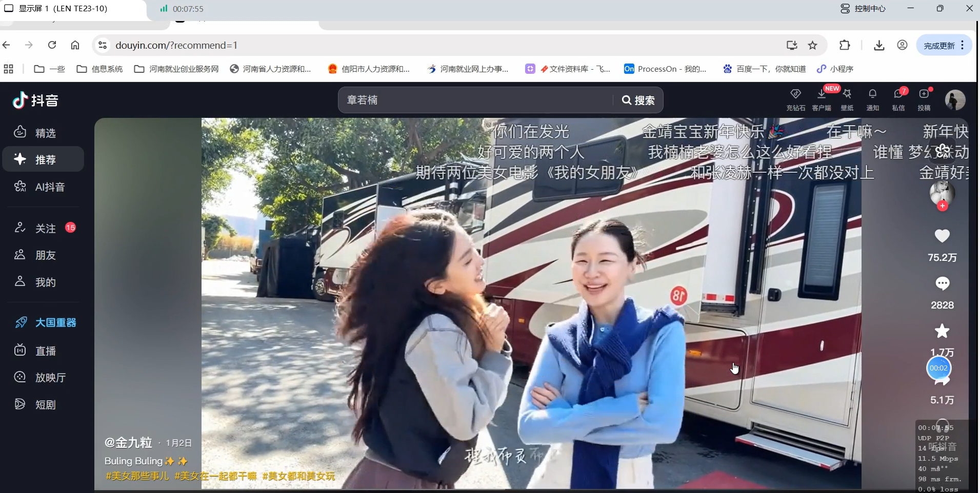Expand the 信息系统 bookmark folder

click(99, 69)
